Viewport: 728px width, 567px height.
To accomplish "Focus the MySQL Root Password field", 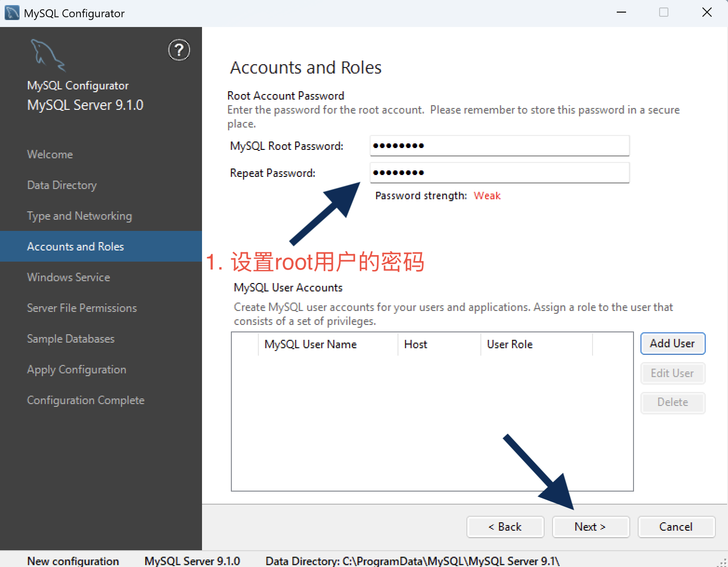I will (499, 146).
